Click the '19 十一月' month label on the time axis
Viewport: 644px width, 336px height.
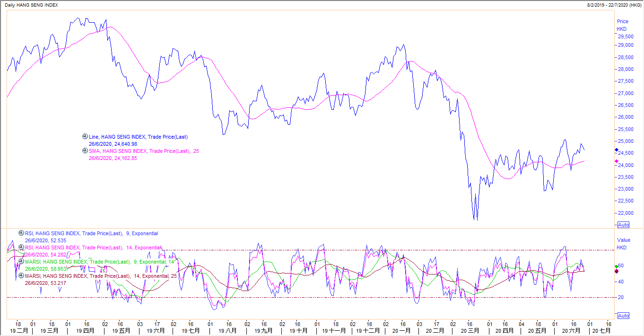(x=335, y=331)
